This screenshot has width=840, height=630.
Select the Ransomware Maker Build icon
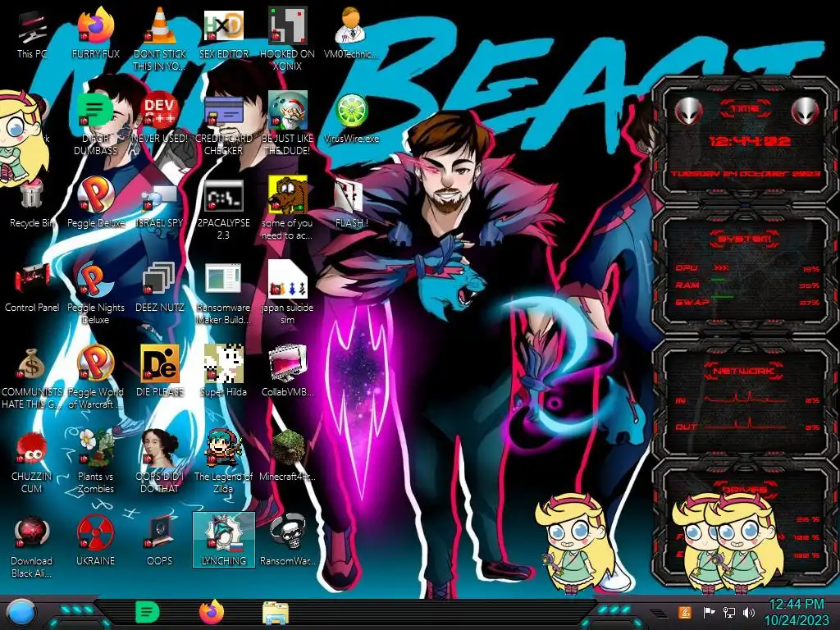pos(223,279)
